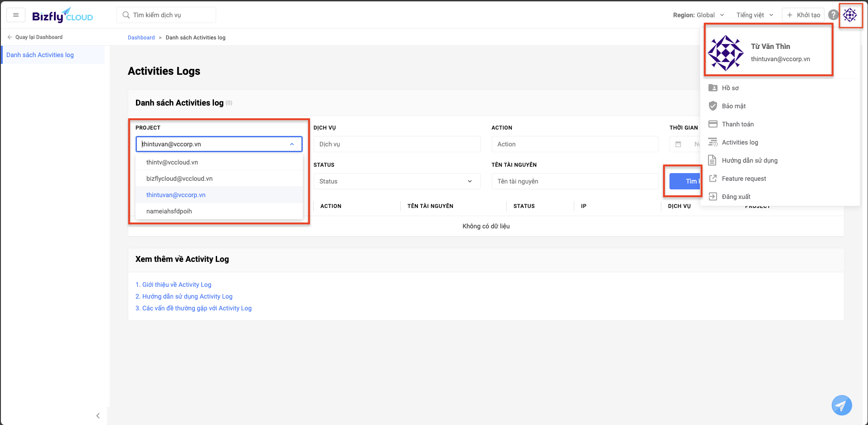Image resolution: width=868 pixels, height=425 pixels.
Task: Open the Region Global dropdown
Action: click(x=698, y=15)
